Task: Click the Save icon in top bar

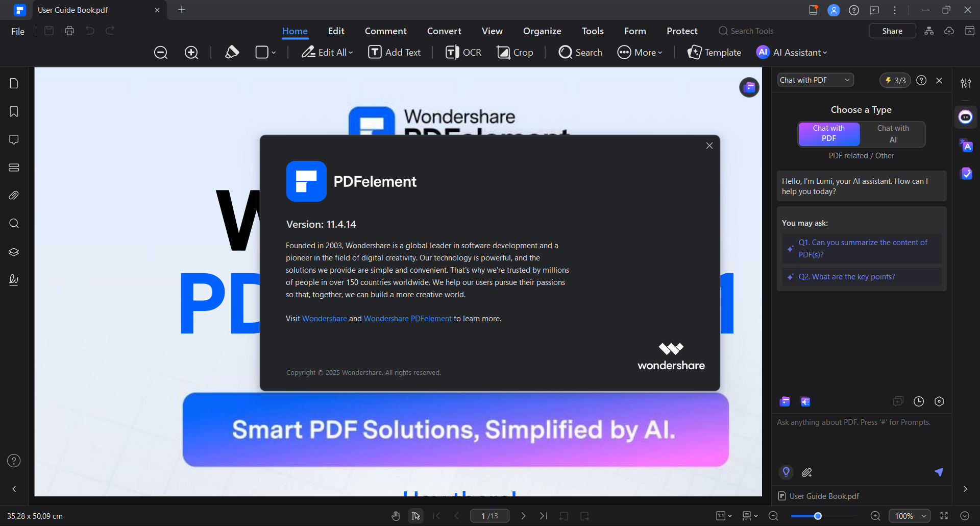Action: point(49,31)
